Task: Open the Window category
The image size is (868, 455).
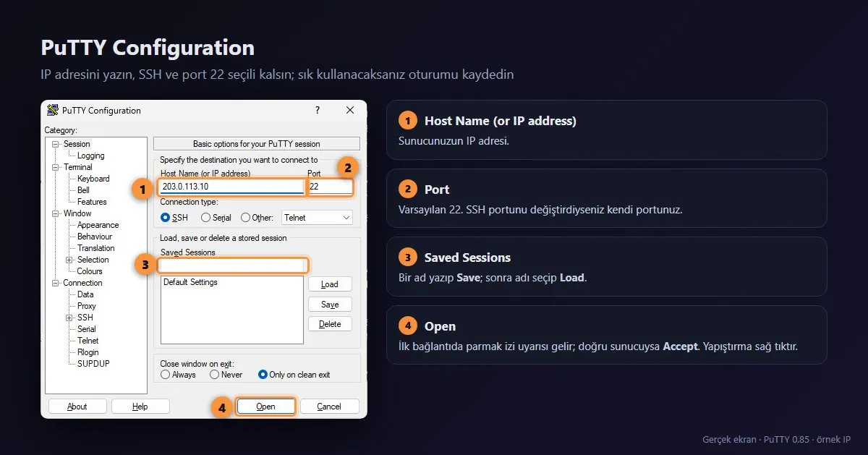Action: click(x=77, y=213)
